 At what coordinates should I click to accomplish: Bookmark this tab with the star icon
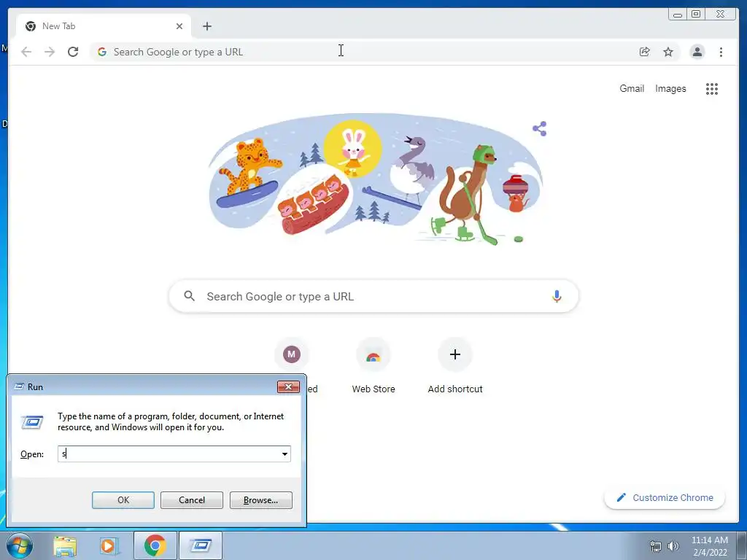coord(668,52)
